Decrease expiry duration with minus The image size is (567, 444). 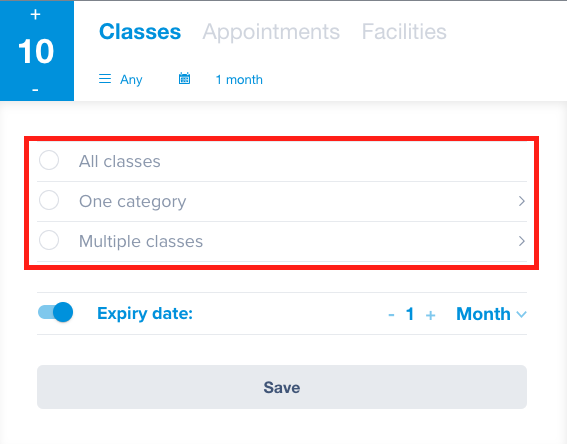coord(391,315)
